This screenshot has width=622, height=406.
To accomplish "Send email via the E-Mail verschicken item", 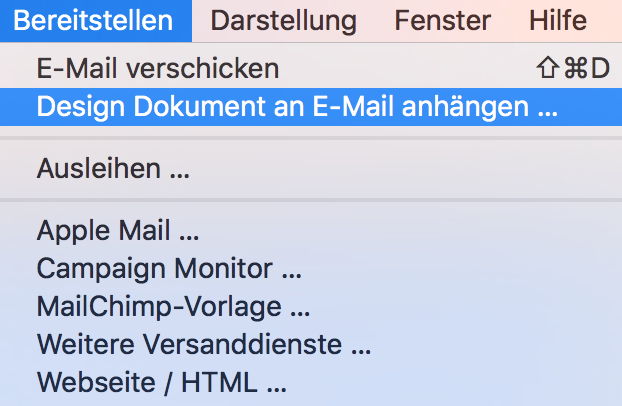I will coord(311,69).
